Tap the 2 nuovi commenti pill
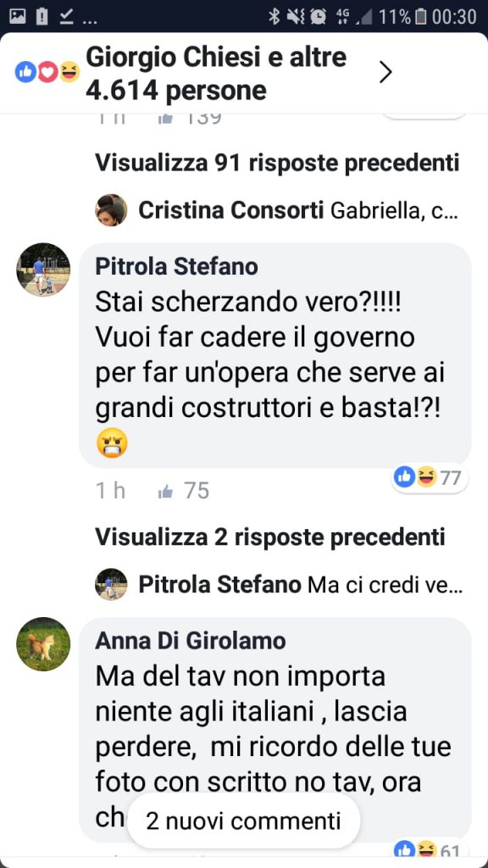The height and width of the screenshot is (868, 488). point(243,821)
